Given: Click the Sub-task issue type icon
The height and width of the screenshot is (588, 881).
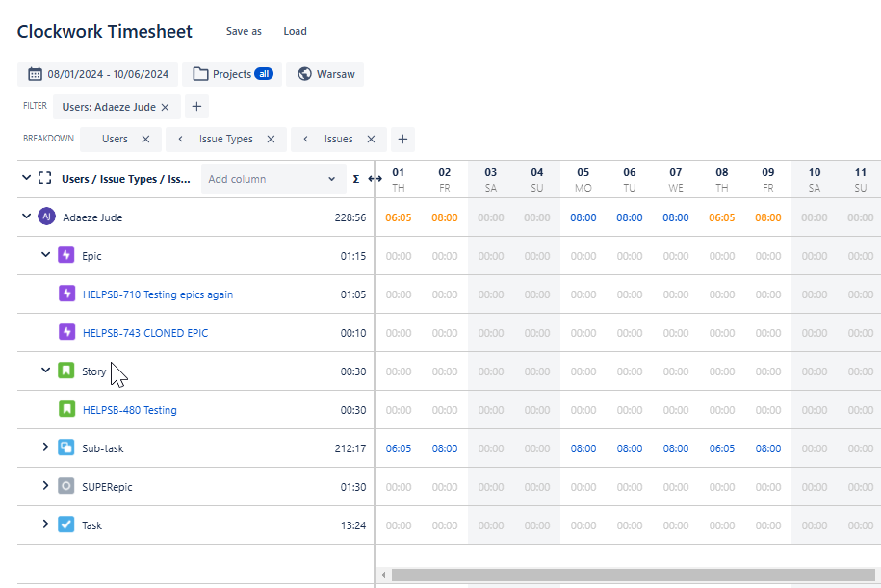Looking at the screenshot, I should point(66,447).
